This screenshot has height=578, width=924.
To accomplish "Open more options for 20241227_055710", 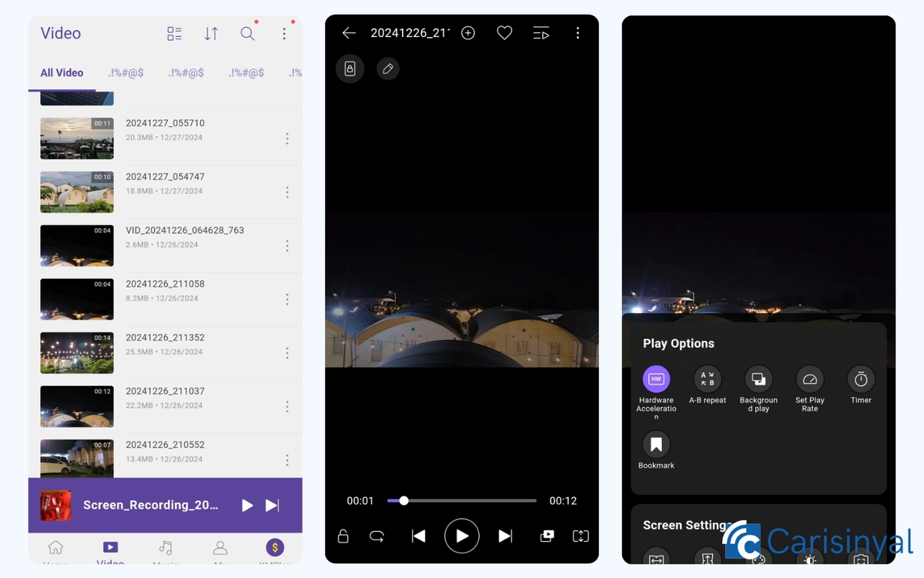I will pyautogui.click(x=287, y=139).
